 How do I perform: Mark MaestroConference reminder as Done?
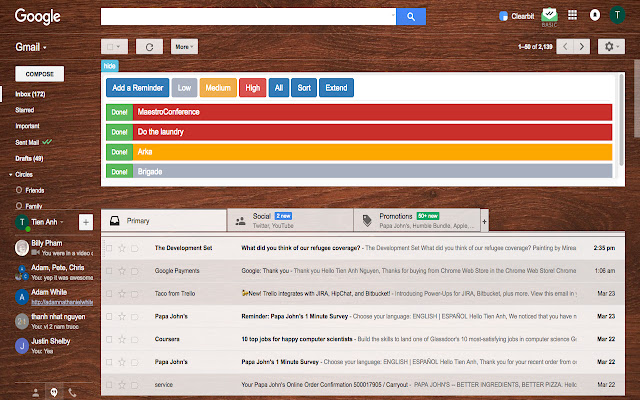pos(119,112)
